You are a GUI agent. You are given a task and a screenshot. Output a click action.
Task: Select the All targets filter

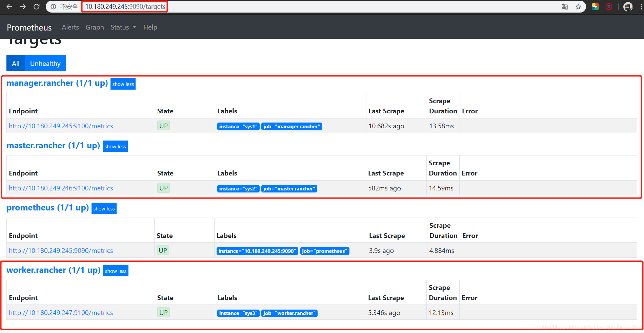(x=16, y=63)
